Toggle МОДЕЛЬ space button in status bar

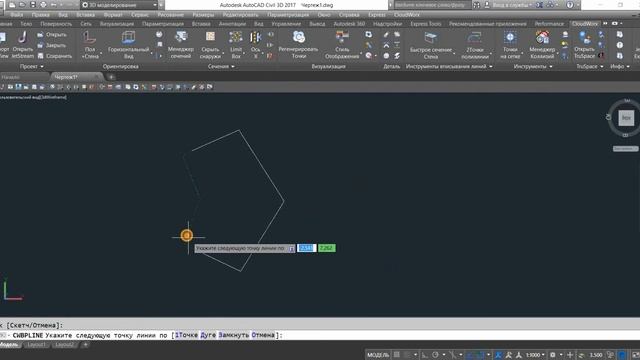(x=378, y=355)
